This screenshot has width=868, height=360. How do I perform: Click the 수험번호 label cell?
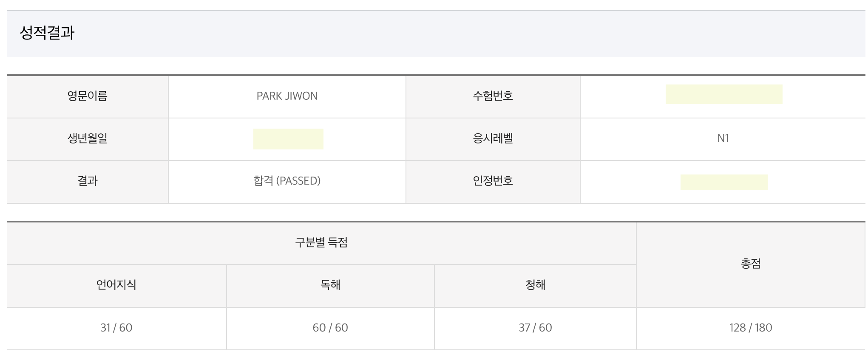click(x=493, y=96)
